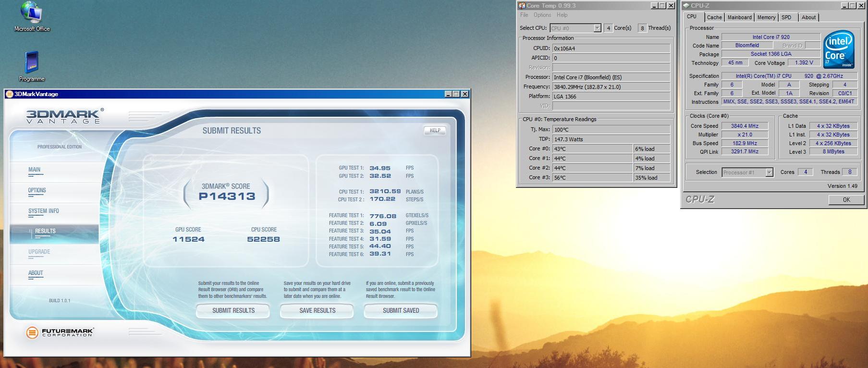868x368 pixels.
Task: Open the Options menu in Core Temp
Action: (542, 15)
